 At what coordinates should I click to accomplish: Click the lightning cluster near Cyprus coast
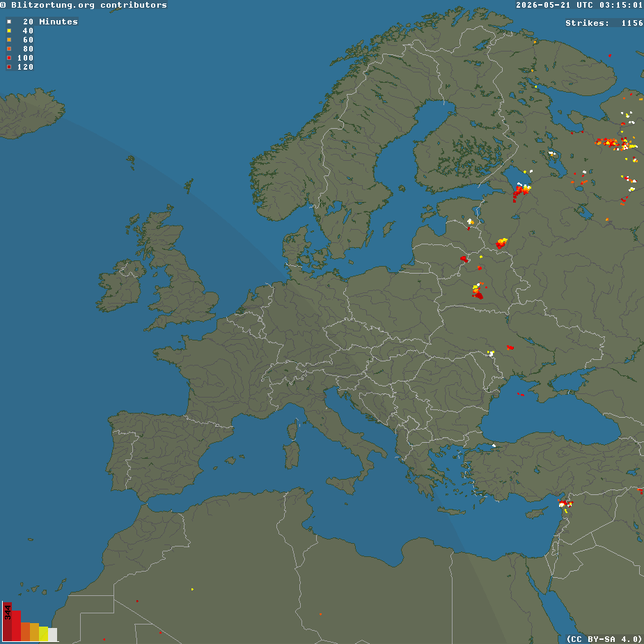(x=565, y=504)
